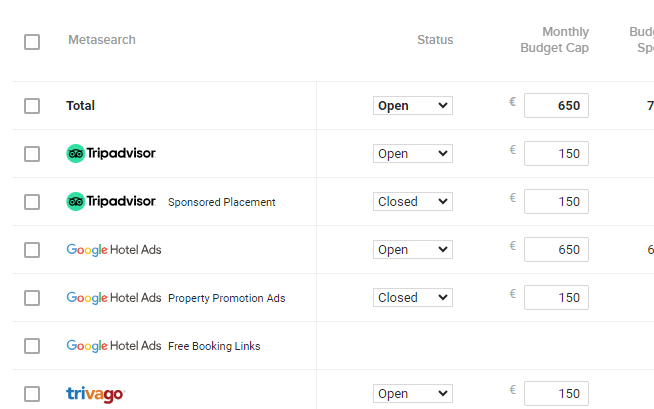The image size is (654, 409).
Task: Check the Total row checkbox
Action: pos(32,106)
